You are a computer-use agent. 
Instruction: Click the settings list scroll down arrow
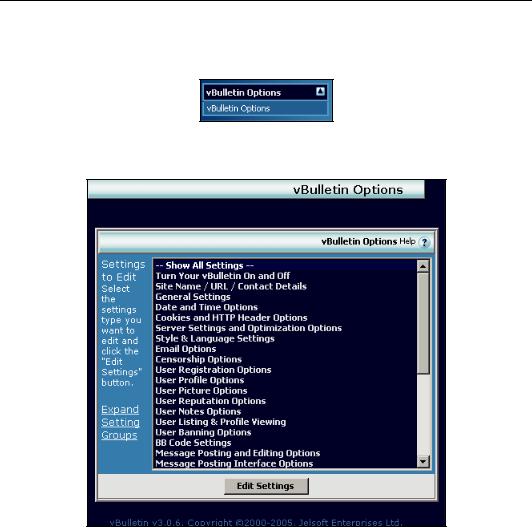coord(423,462)
